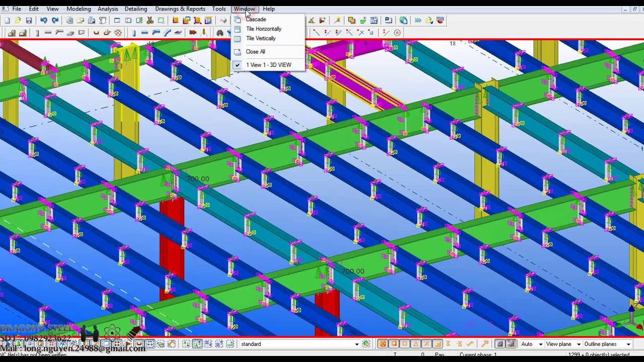The height and width of the screenshot is (362, 644).
Task: Open the View menu
Action: pos(52,9)
